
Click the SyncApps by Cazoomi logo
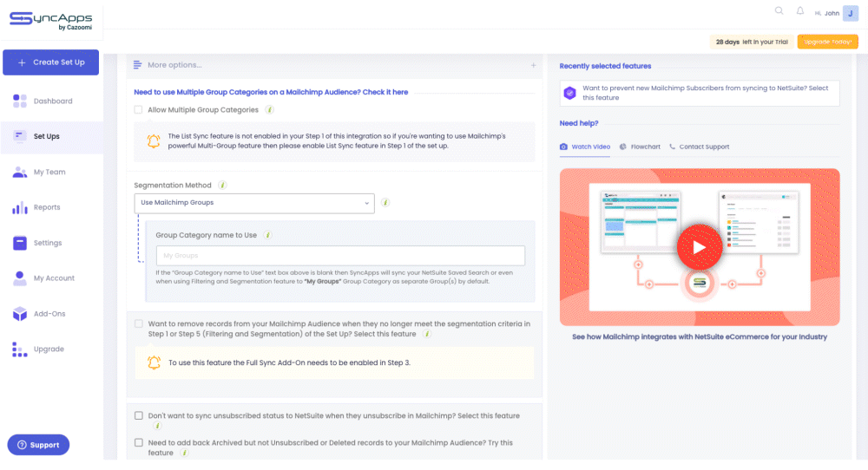(x=51, y=21)
